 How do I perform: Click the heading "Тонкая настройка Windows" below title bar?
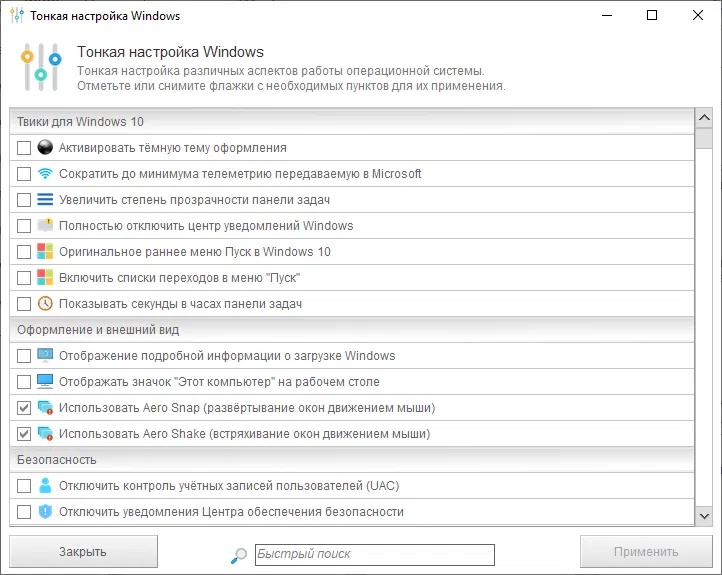point(170,52)
